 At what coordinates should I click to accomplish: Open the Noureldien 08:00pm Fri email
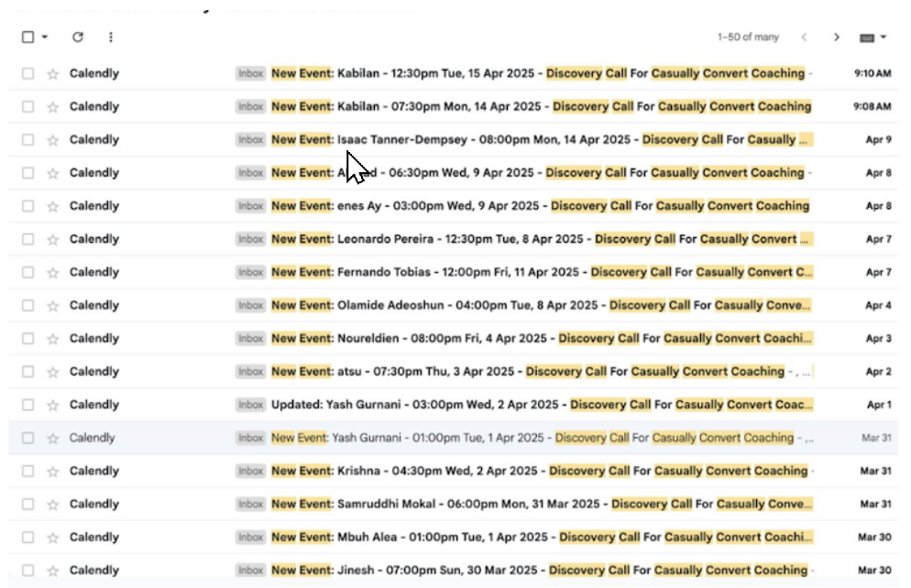click(x=453, y=338)
